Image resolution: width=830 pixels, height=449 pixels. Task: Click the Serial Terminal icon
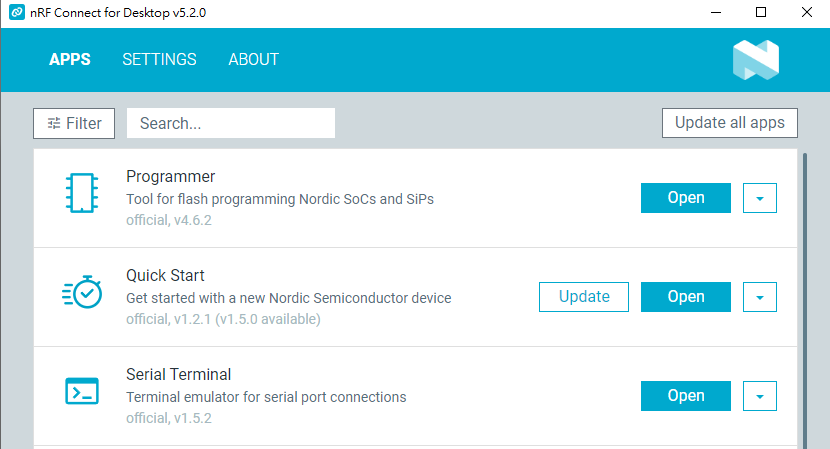[x=82, y=391]
